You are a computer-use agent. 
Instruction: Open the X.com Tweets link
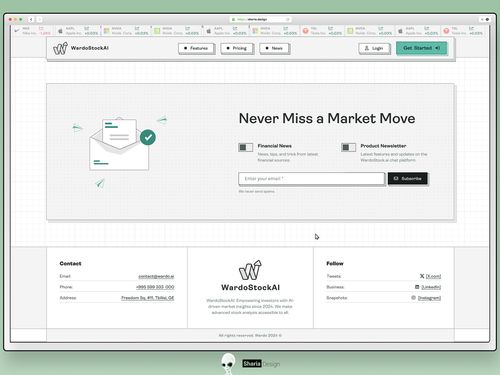[x=433, y=276]
